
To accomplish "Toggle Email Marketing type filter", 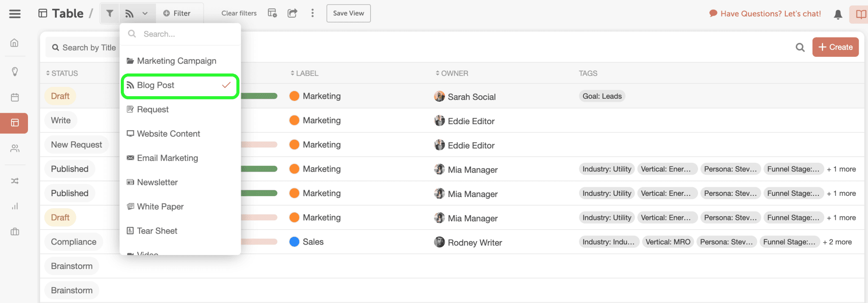I will (x=167, y=158).
